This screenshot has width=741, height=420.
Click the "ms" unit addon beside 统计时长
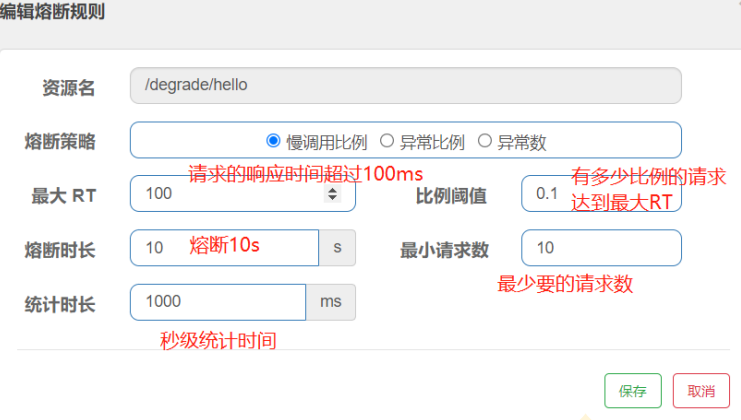(330, 302)
